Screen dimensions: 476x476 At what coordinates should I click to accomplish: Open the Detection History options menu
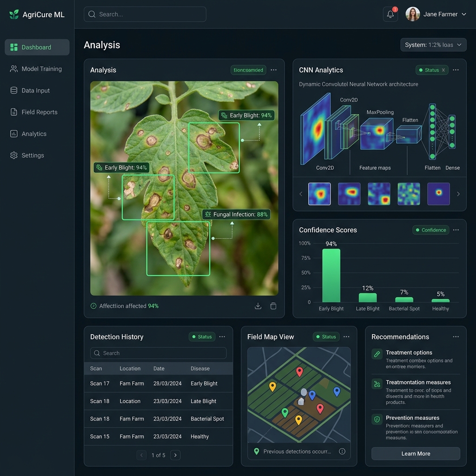(x=222, y=337)
